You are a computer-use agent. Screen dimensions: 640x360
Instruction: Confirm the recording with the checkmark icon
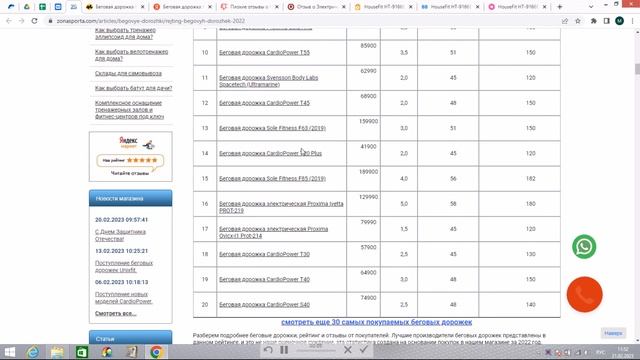tap(364, 350)
